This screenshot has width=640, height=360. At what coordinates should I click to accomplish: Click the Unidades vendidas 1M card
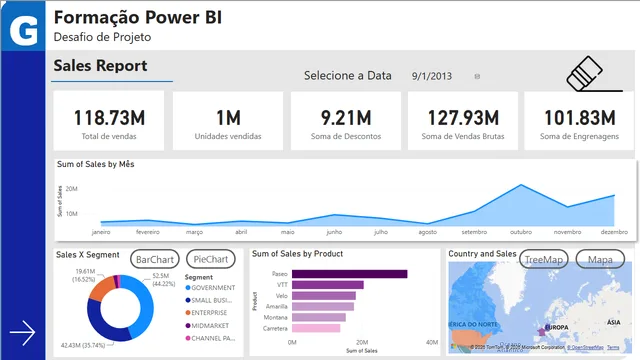[x=228, y=120]
